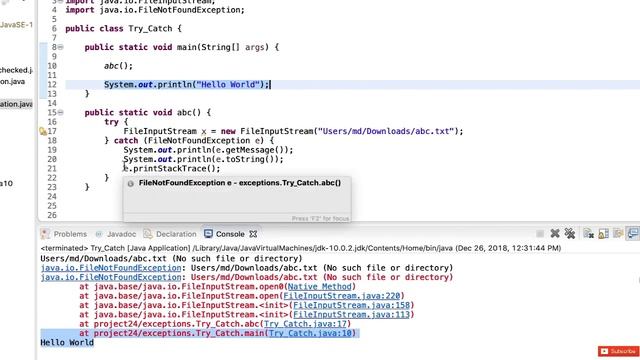Open the FileInputStream.java:220 link
Viewport: 640px width, 360px height.
pyautogui.click(x=342, y=296)
